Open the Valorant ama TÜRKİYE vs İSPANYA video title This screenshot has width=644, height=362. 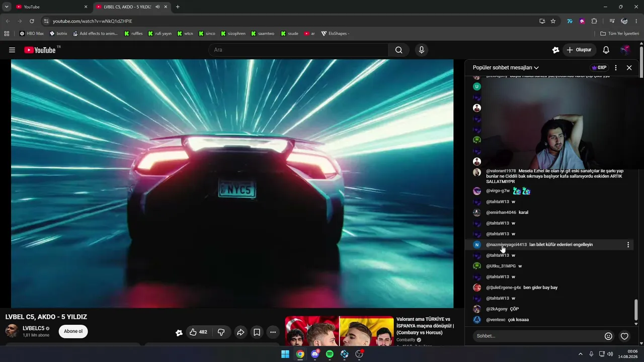(x=425, y=326)
